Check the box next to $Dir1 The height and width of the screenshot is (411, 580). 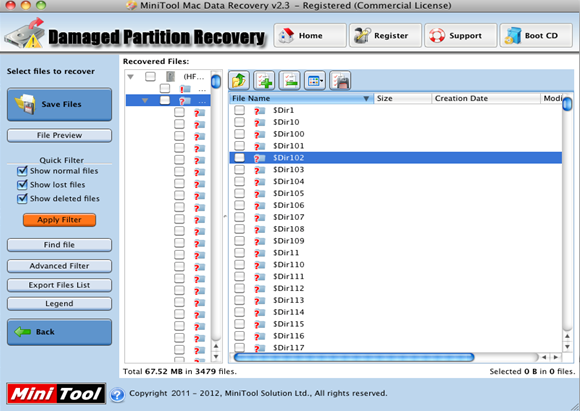tap(239, 110)
